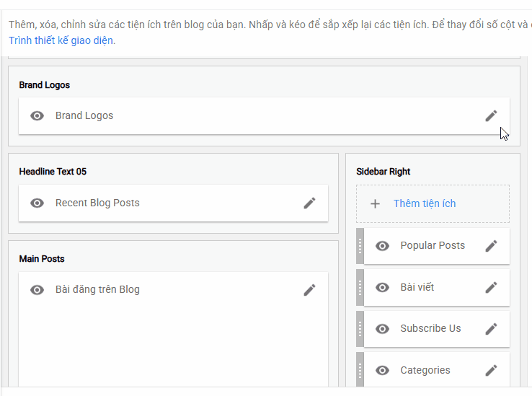Click Thêm tiện ích in Sidebar Right

(425, 203)
